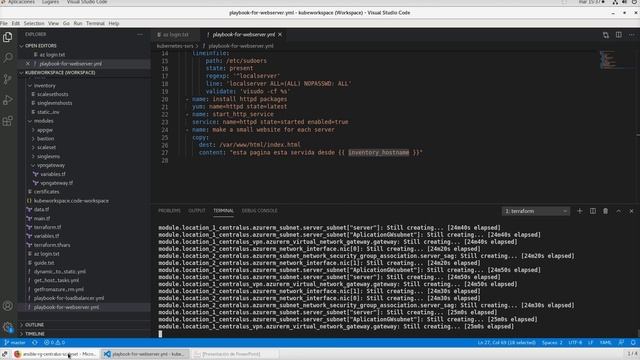Image resolution: width=640 pixels, height=360 pixels.
Task: Open the Run menu
Action: (78, 23)
